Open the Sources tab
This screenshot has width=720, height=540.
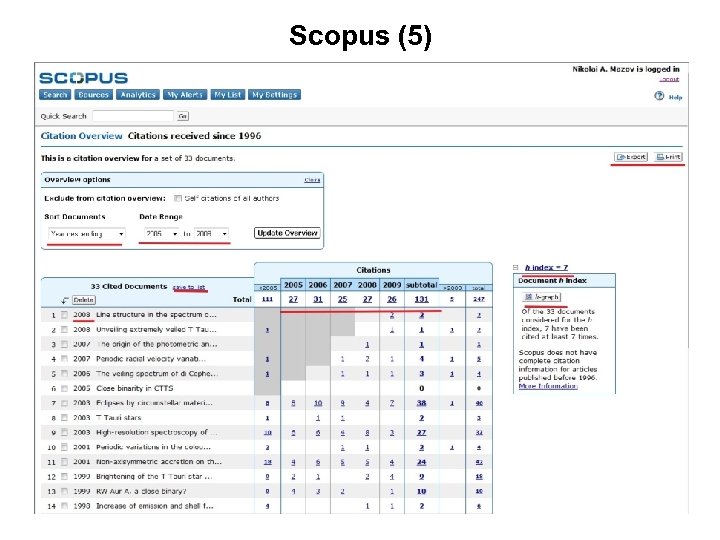coord(93,95)
